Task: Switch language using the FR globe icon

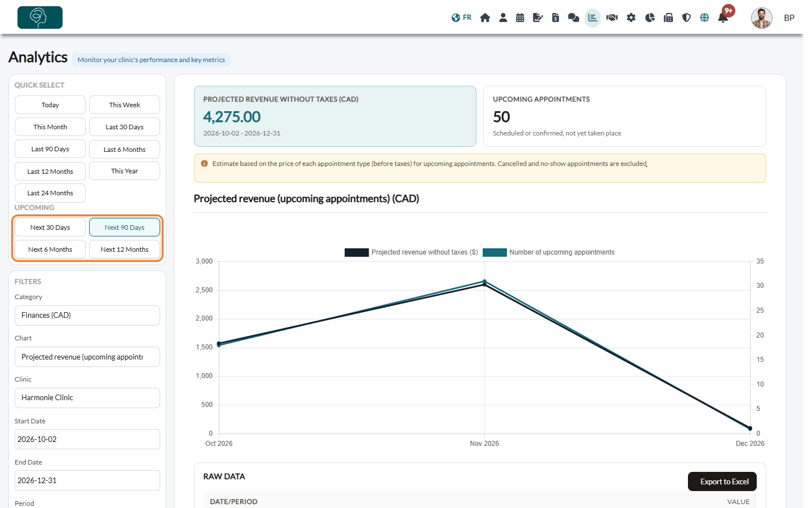Action: coord(461,17)
